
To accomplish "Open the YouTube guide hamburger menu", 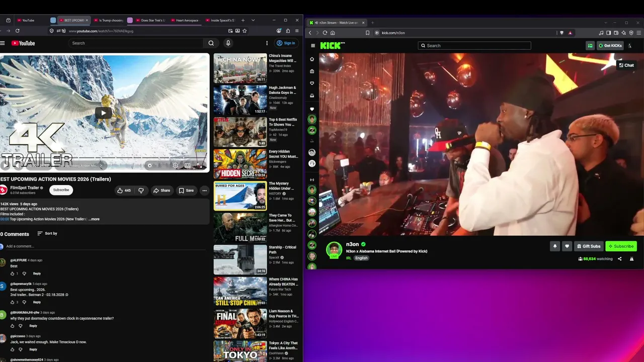I will [x=3, y=43].
